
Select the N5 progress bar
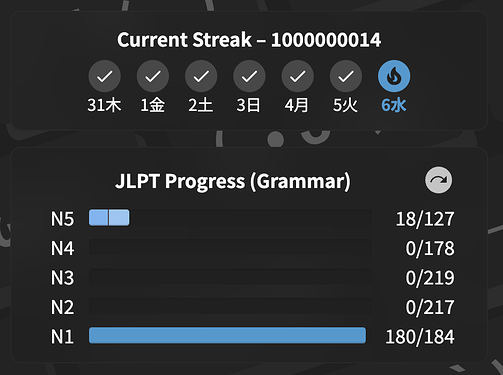pyautogui.click(x=230, y=218)
